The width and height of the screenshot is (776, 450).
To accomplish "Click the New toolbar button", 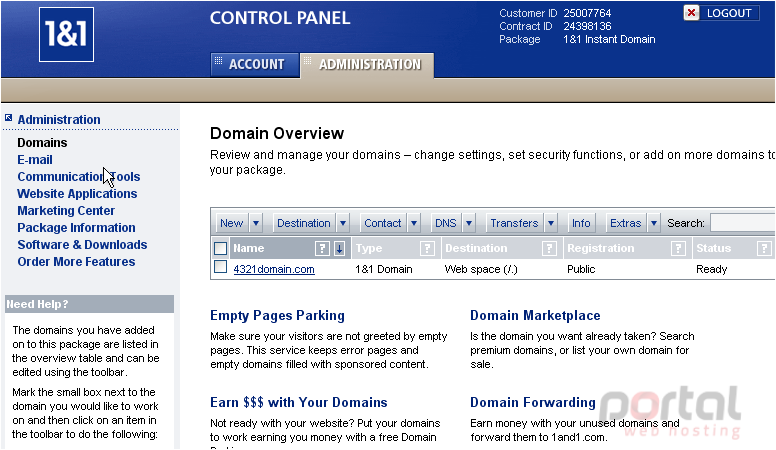I will pos(232,223).
